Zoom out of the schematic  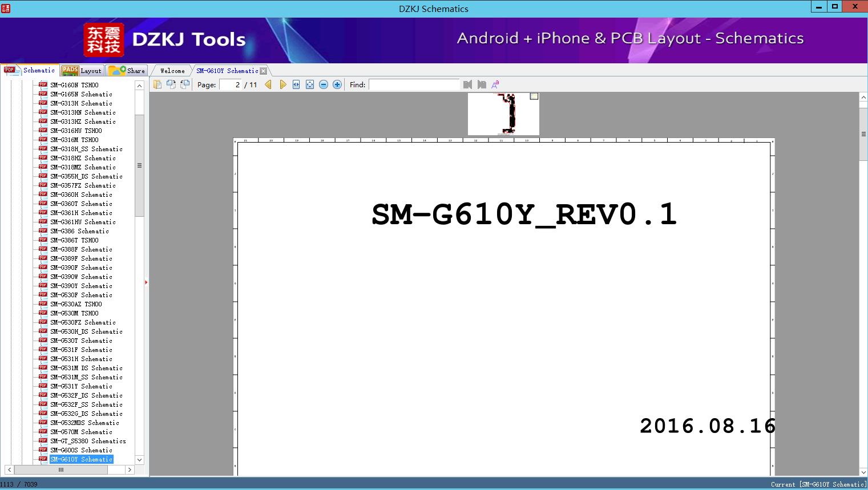pyautogui.click(x=324, y=84)
